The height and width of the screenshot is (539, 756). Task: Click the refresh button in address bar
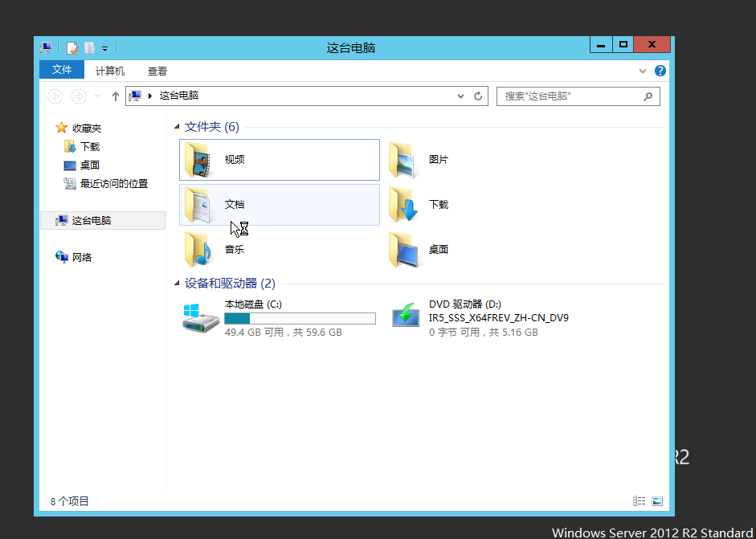click(477, 96)
